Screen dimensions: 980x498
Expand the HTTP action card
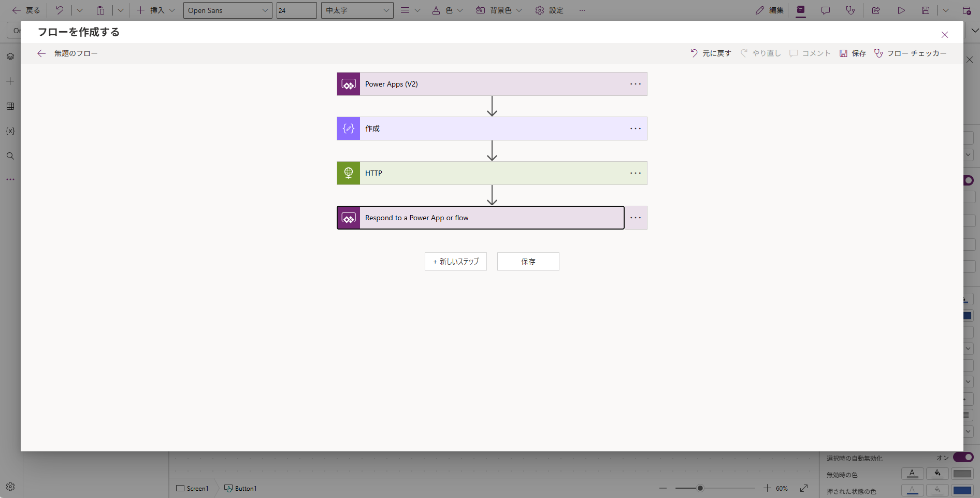click(492, 173)
